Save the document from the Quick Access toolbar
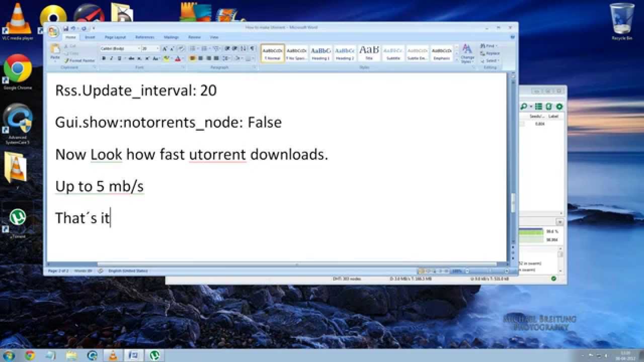The height and width of the screenshot is (362, 644). coord(66,29)
